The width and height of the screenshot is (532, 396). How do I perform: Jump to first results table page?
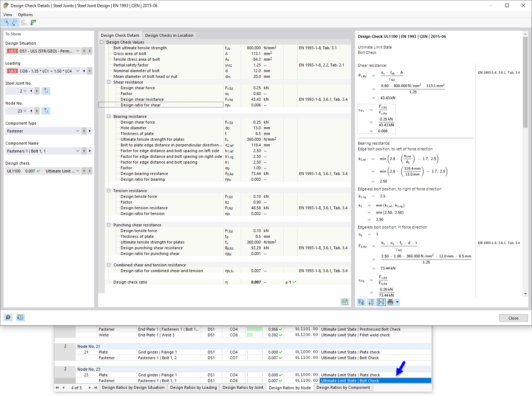pyautogui.click(x=57, y=387)
